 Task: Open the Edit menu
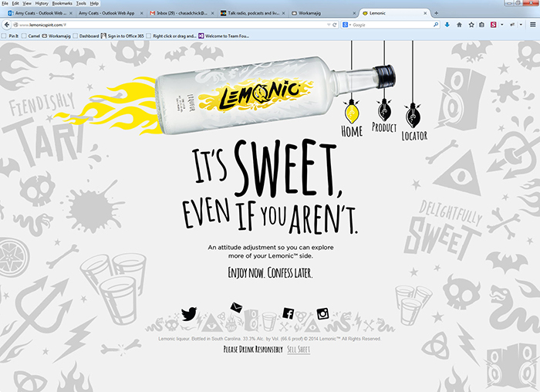15,3
